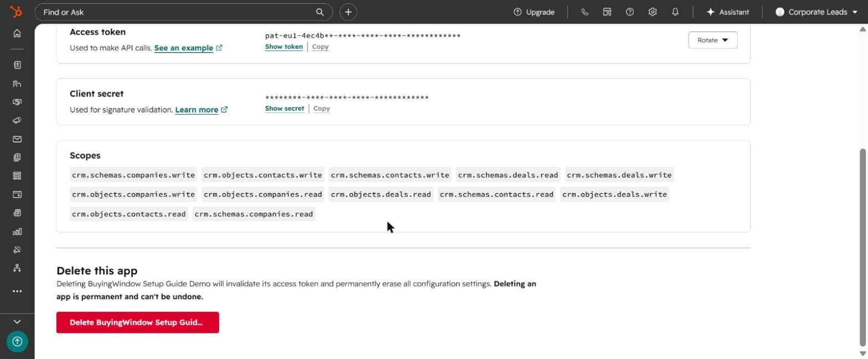Click the Scopes heading
The image size is (868, 359).
click(x=85, y=156)
